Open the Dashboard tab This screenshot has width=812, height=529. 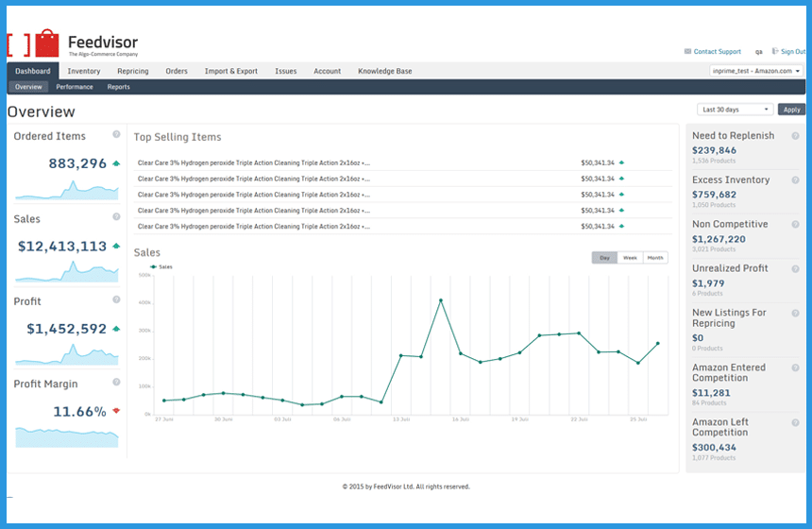pos(33,71)
